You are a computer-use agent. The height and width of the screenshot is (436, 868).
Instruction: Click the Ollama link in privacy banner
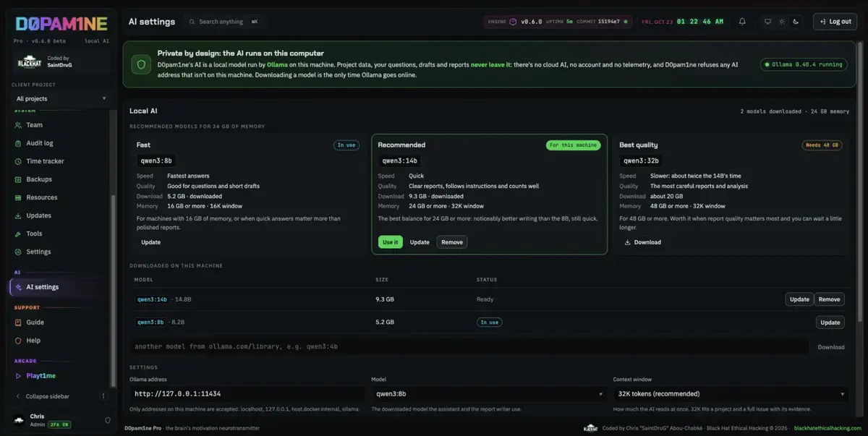pos(277,64)
